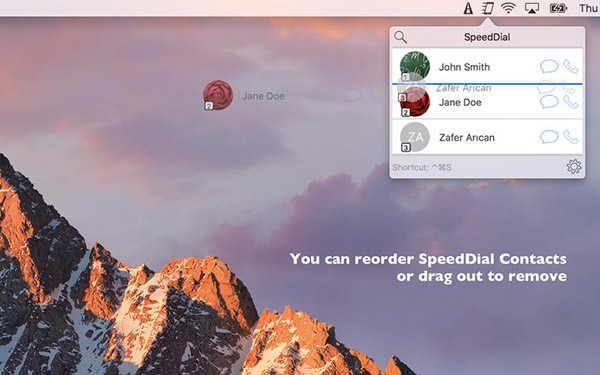This screenshot has width=600, height=375.
Task: Select Jane Doe's rose avatar in list
Action: [415, 102]
